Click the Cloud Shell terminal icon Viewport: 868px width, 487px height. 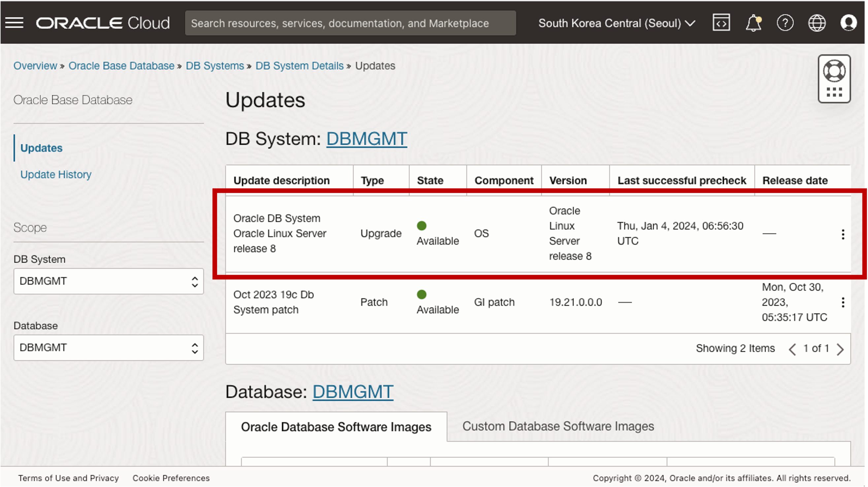722,23
